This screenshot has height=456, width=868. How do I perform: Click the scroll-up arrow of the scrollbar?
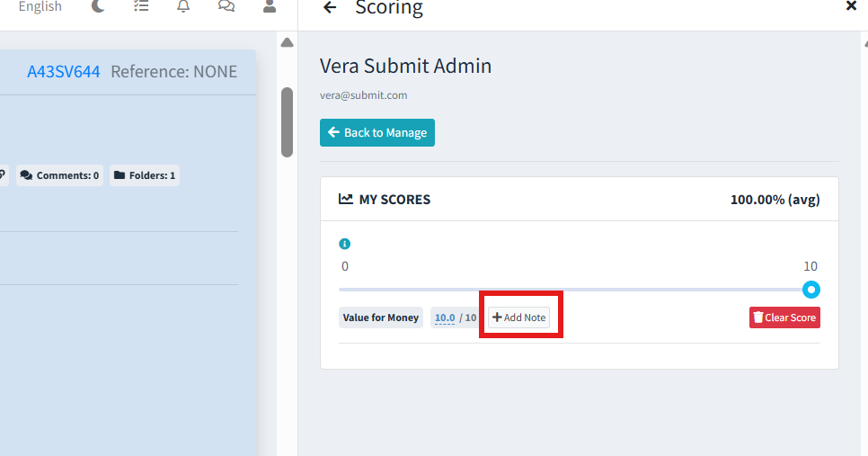[x=287, y=42]
